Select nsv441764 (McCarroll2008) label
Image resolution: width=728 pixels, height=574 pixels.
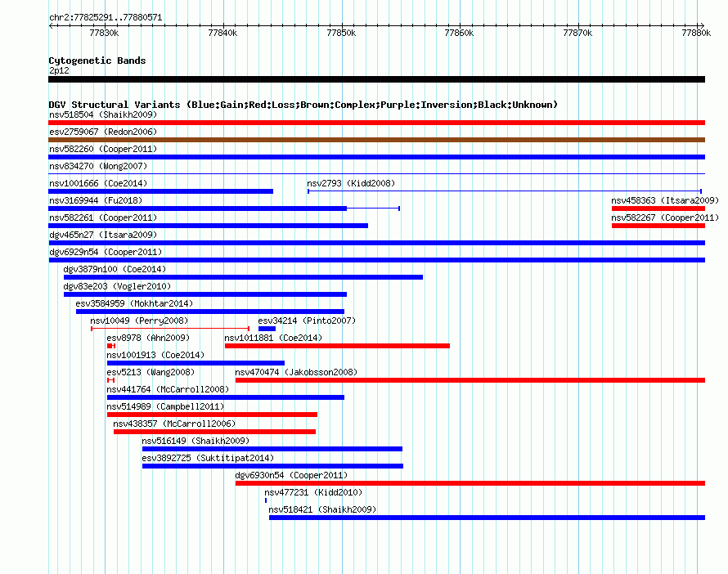(168, 389)
